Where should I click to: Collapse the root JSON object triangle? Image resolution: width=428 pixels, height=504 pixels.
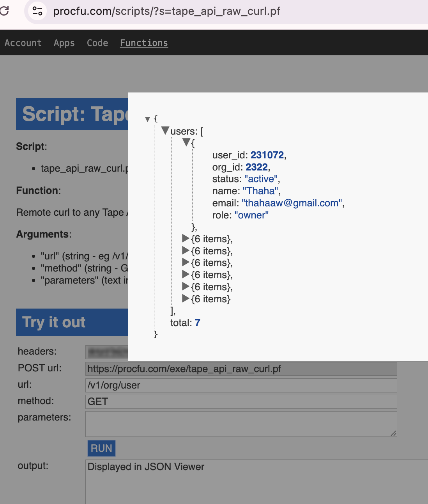147,119
